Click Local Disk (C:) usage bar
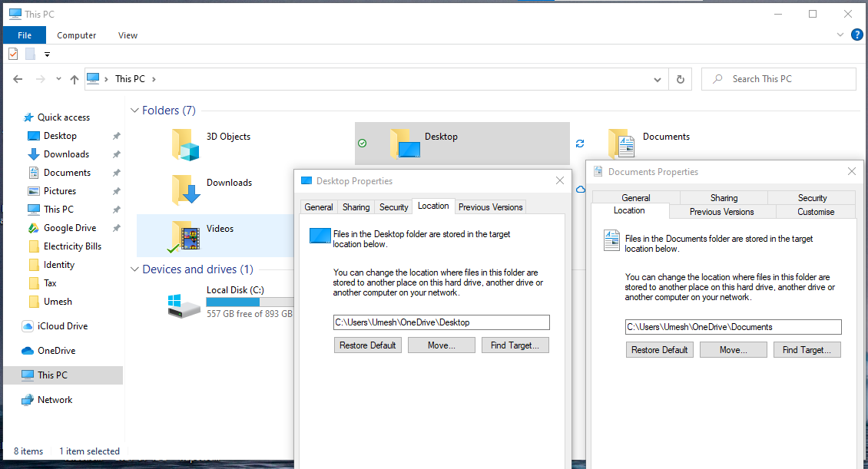Screen dimensions: 868x469 [x=249, y=302]
